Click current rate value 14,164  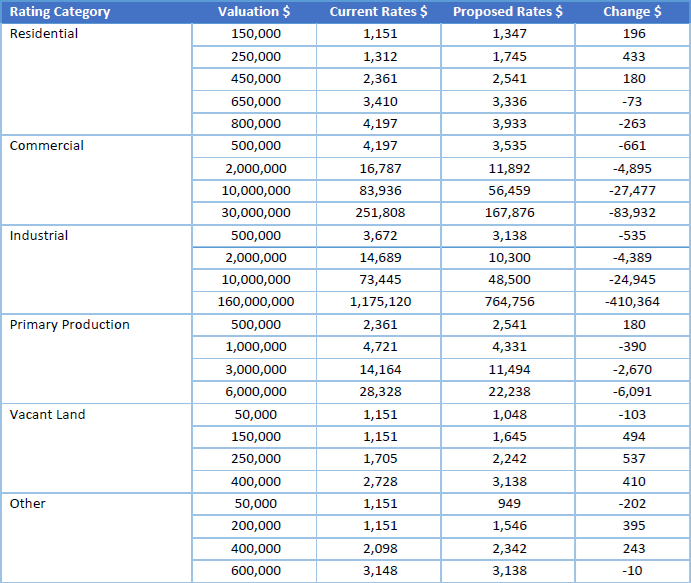pos(380,370)
